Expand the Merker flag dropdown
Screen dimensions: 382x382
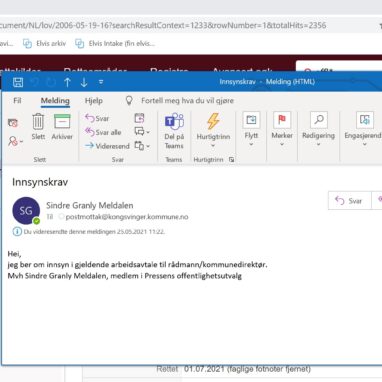tap(282, 144)
